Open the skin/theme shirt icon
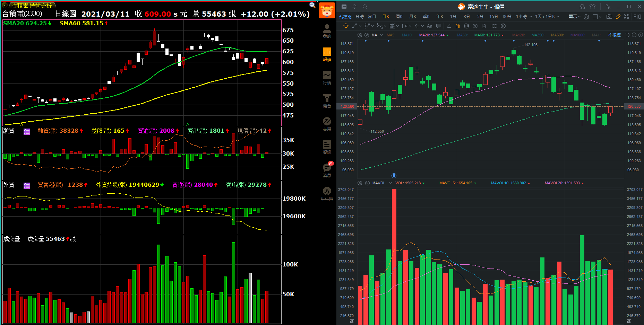The height and width of the screenshot is (325, 644). click(x=592, y=7)
